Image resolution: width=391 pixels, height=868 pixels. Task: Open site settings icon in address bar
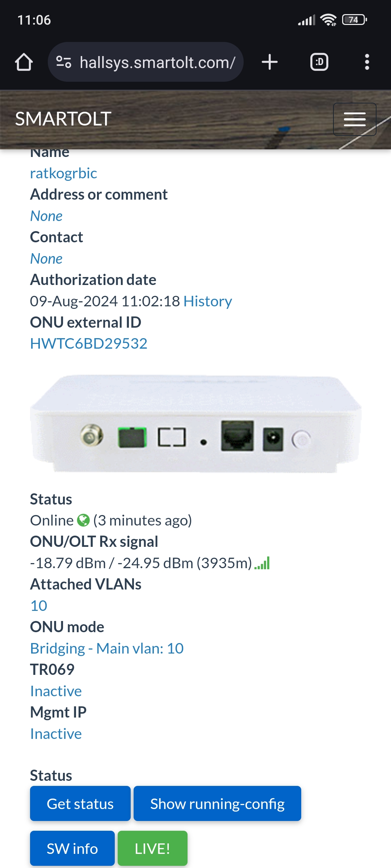click(x=64, y=62)
